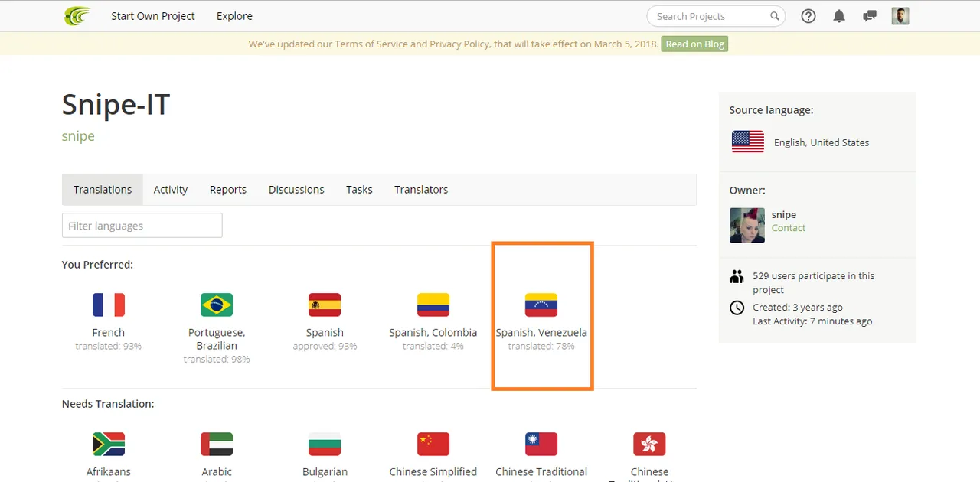Switch to the Reports tab
This screenshot has width=980, height=482.
228,190
